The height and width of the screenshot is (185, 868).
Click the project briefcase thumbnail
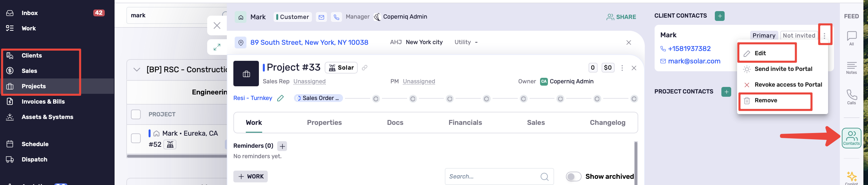tap(246, 74)
